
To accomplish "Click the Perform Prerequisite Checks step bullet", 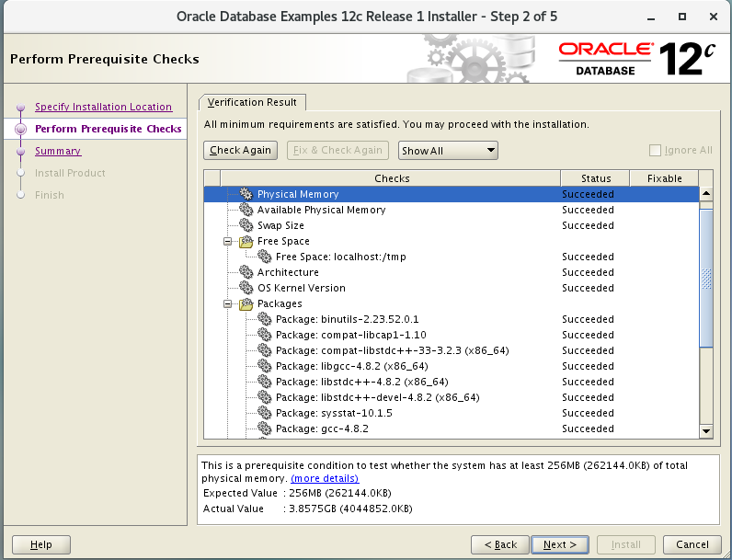I will (x=20, y=129).
